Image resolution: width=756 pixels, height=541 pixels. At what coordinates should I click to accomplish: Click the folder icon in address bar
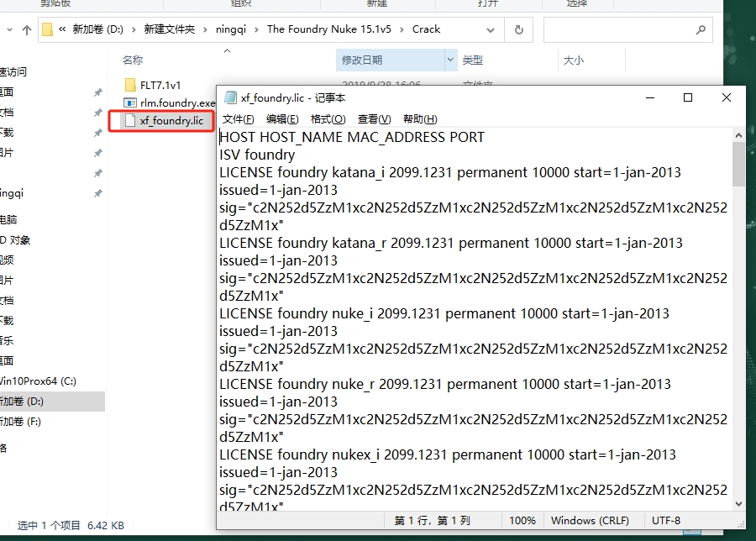[47, 29]
